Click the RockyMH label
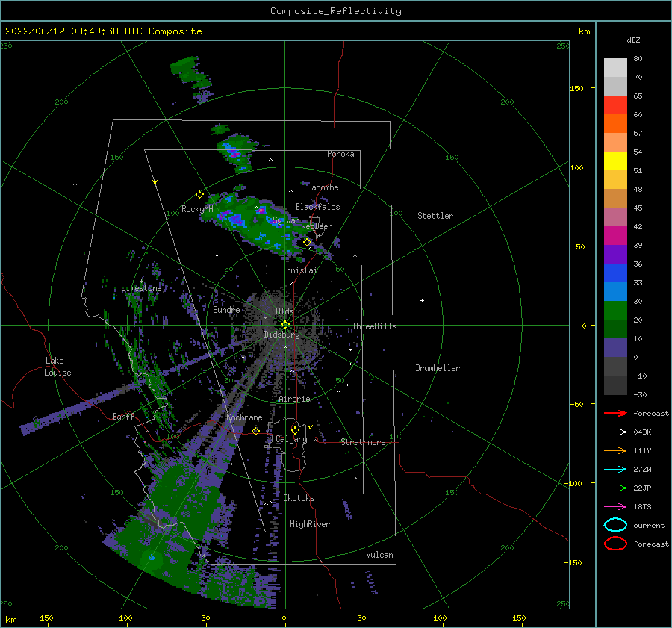This screenshot has height=628, width=672. 197,209
